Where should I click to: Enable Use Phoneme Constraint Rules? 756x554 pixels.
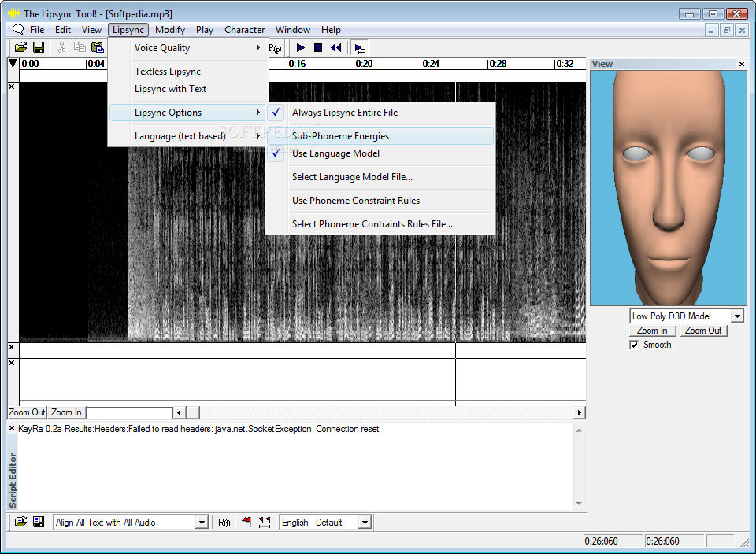(x=380, y=201)
